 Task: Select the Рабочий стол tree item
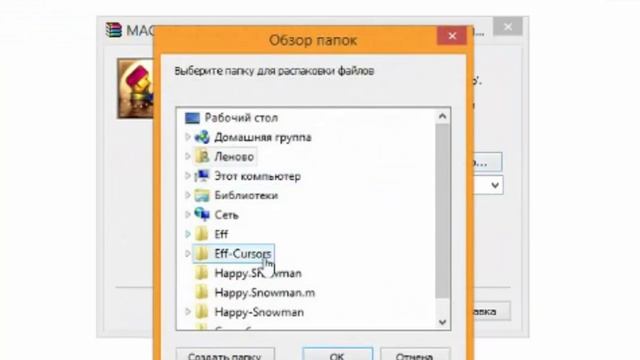(241, 118)
